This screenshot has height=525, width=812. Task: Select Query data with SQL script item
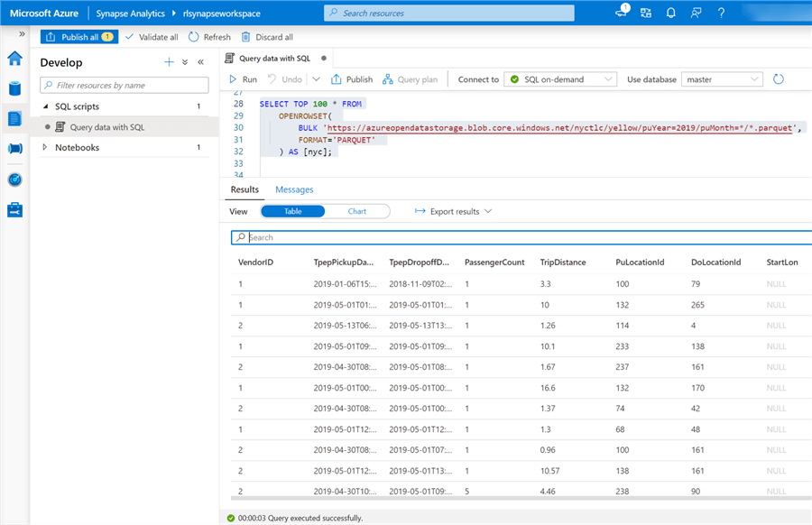pyautogui.click(x=106, y=127)
